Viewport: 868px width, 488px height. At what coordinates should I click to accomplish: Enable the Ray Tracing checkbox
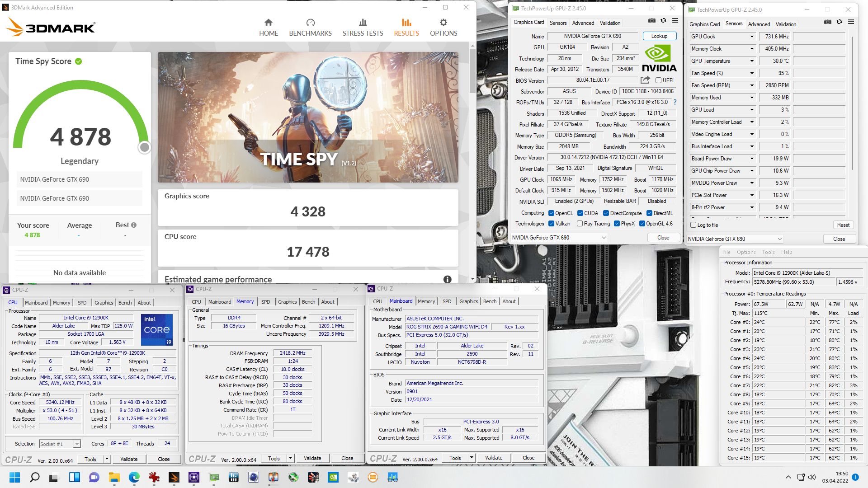[x=580, y=224]
